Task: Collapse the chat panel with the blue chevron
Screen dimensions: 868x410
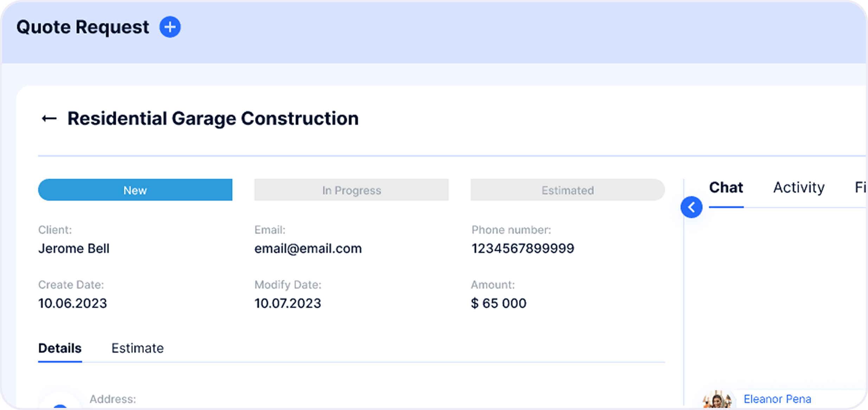Action: 691,207
